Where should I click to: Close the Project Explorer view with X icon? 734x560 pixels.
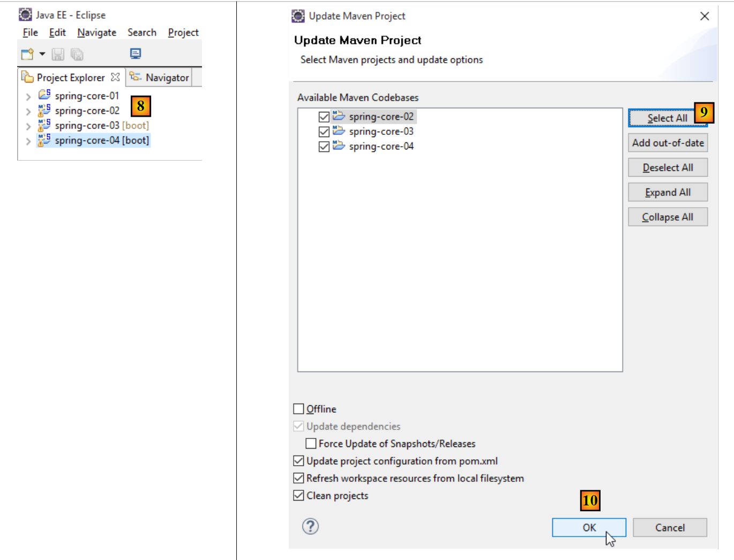[115, 77]
